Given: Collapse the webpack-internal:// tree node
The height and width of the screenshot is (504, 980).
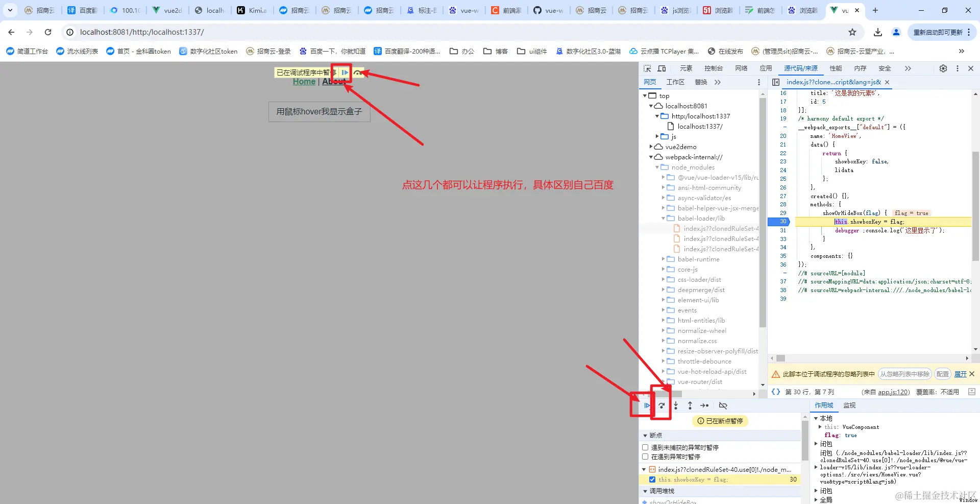Looking at the screenshot, I should tap(651, 157).
